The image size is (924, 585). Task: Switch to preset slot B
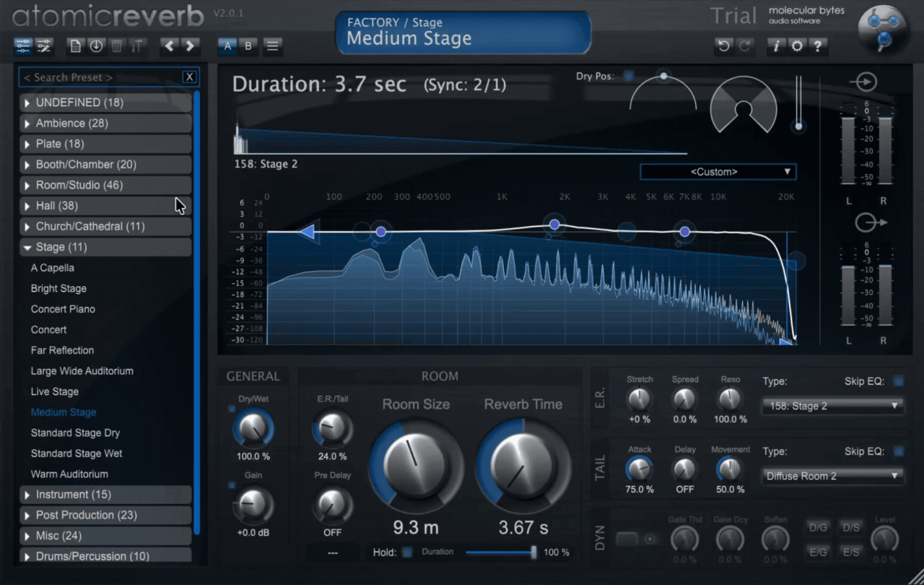pos(248,46)
